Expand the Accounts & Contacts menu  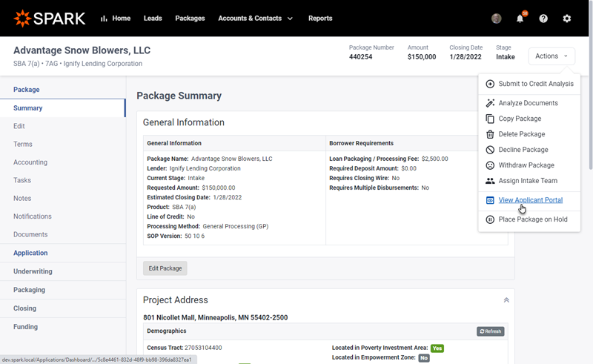pos(255,18)
